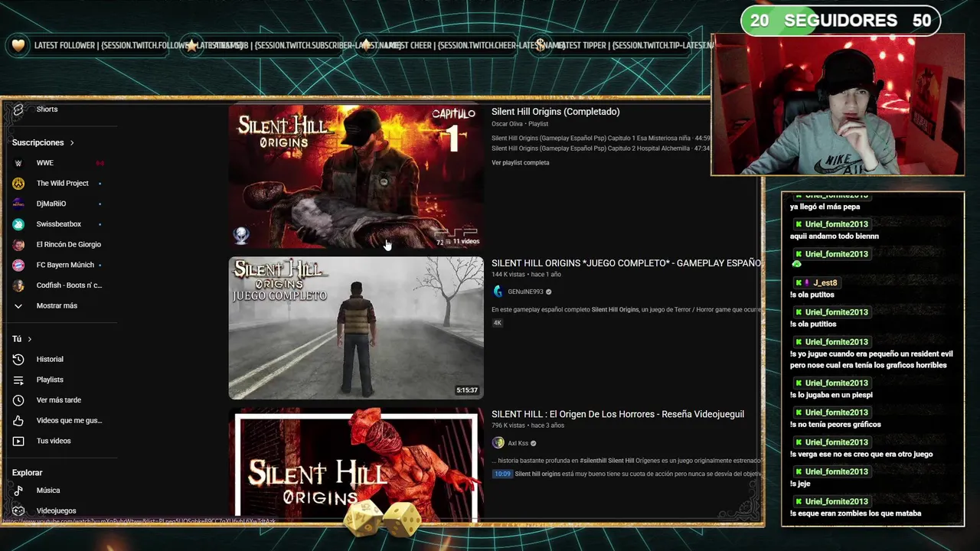Expand the Mostrar más subscriptions list
This screenshot has height=551, width=980.
click(57, 306)
